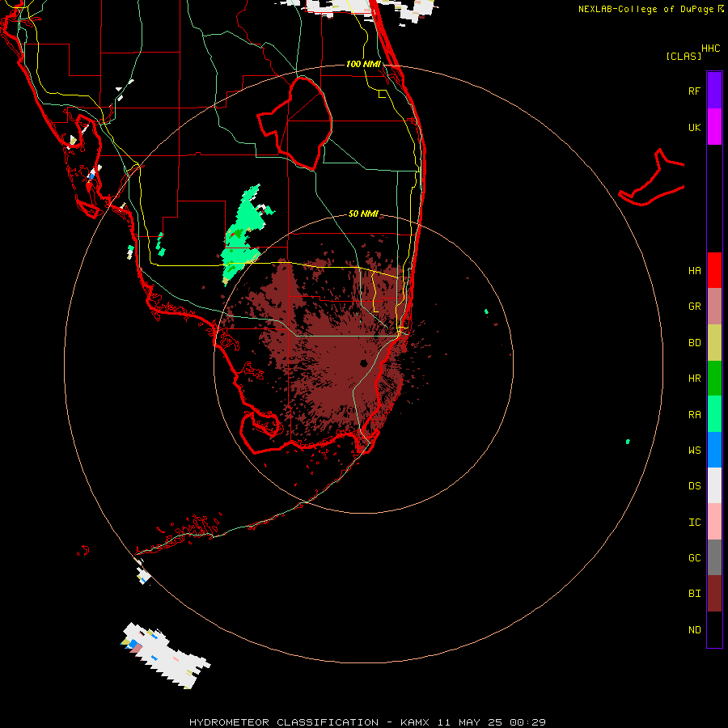This screenshot has width=728, height=728.
Task: Click the BD legend label
Action: (694, 343)
